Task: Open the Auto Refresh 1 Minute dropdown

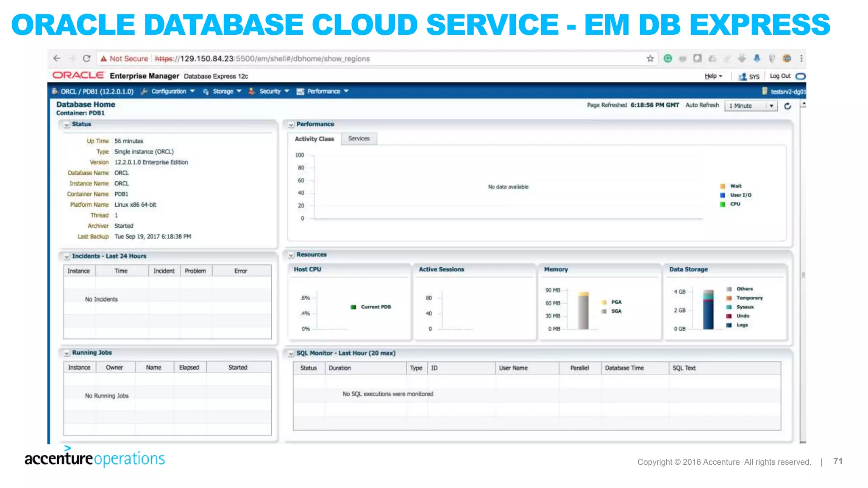Action: click(751, 106)
